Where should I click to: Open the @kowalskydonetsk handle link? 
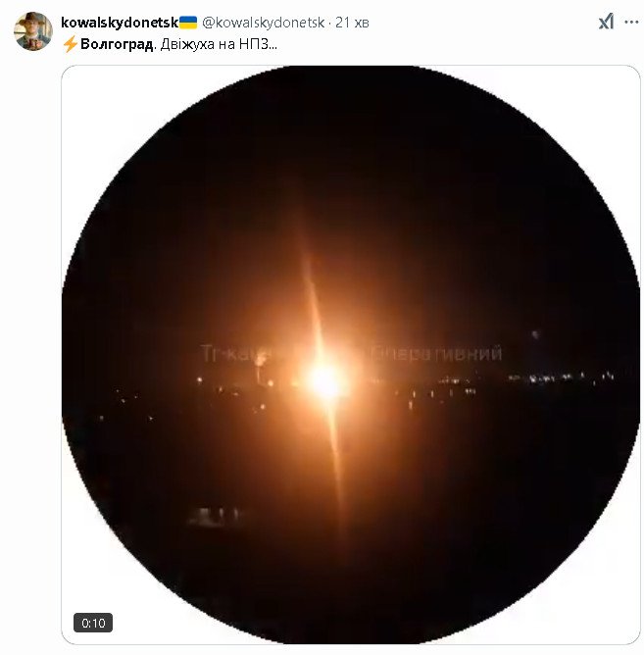[x=263, y=23]
